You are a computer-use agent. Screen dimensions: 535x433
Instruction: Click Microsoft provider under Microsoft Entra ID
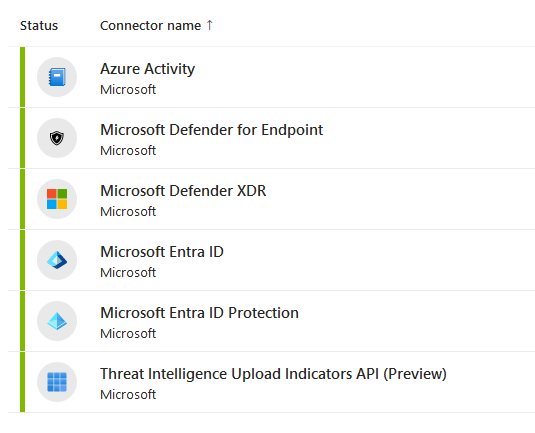point(128,273)
